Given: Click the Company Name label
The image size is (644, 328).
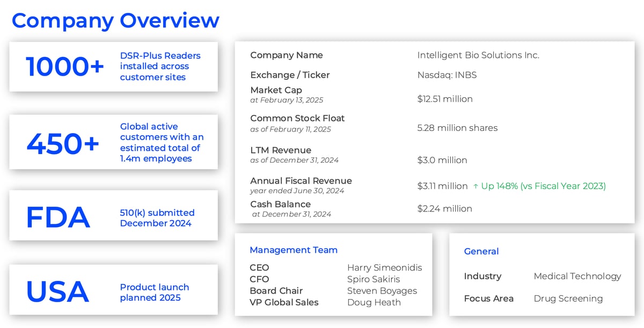Looking at the screenshot, I should pos(287,55).
